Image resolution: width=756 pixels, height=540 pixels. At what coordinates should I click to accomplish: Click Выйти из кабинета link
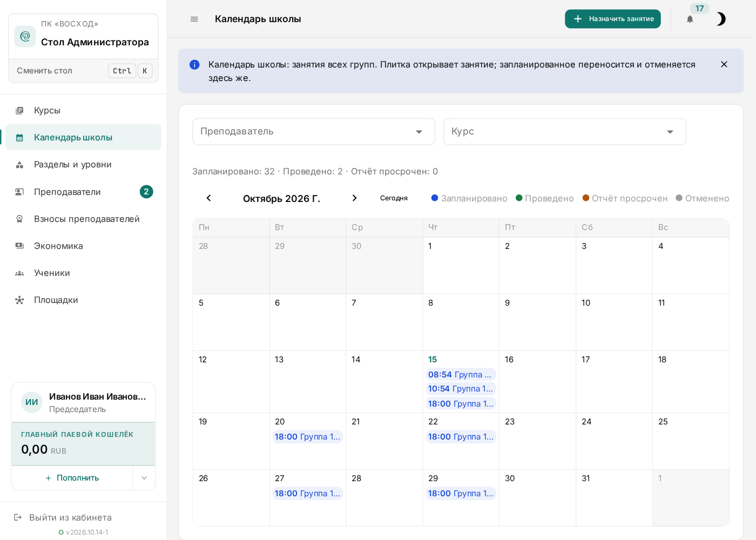63,517
